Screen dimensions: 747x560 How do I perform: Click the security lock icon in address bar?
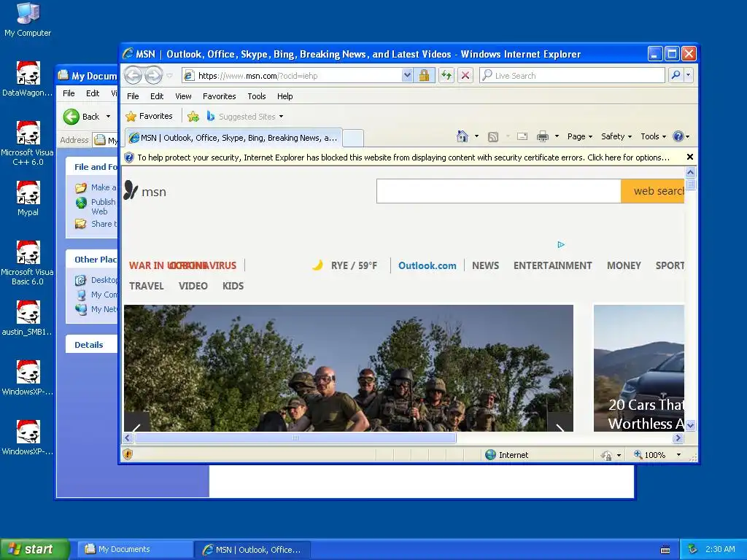tap(424, 75)
